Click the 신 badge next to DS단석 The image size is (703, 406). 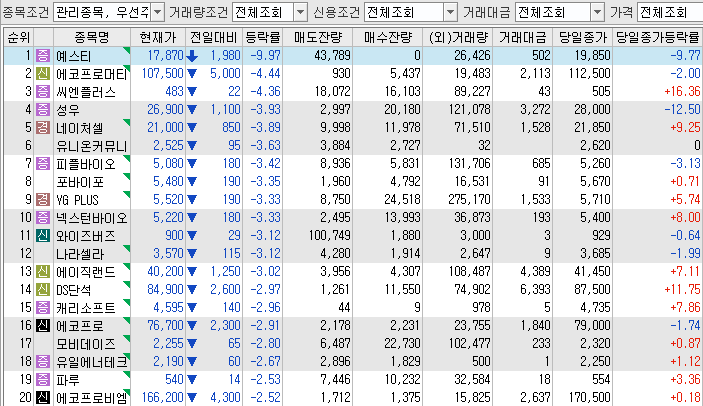pos(43,289)
